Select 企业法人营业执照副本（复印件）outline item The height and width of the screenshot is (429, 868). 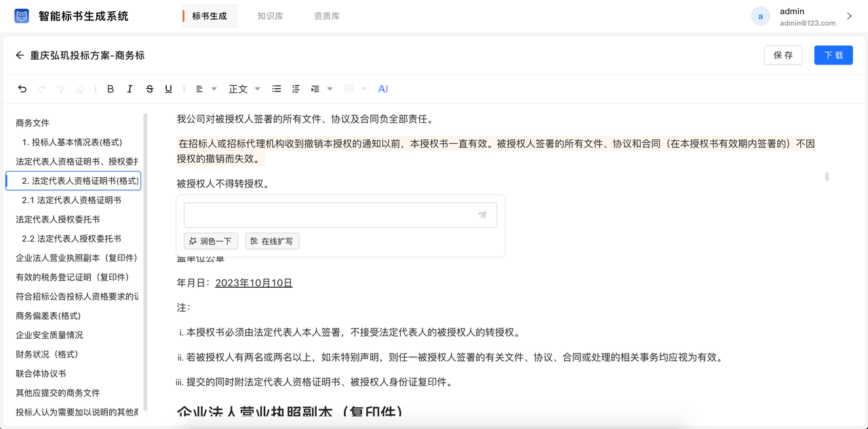[77, 258]
